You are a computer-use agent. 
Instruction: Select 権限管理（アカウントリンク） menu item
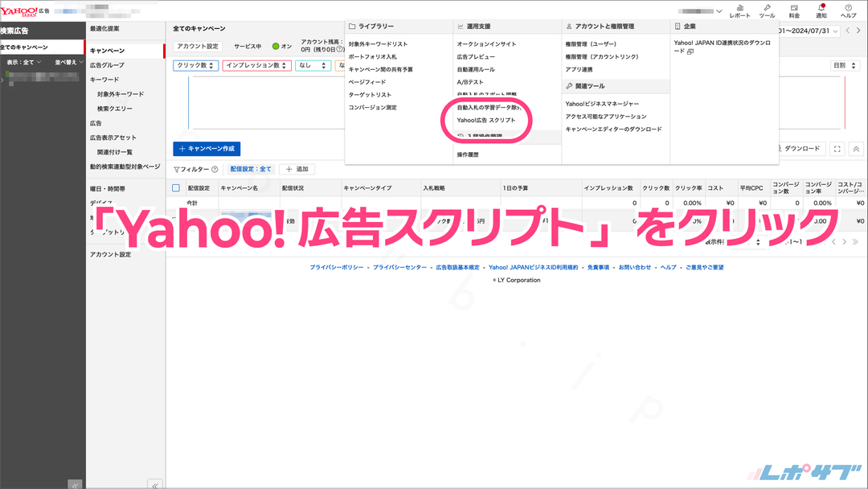(x=602, y=57)
